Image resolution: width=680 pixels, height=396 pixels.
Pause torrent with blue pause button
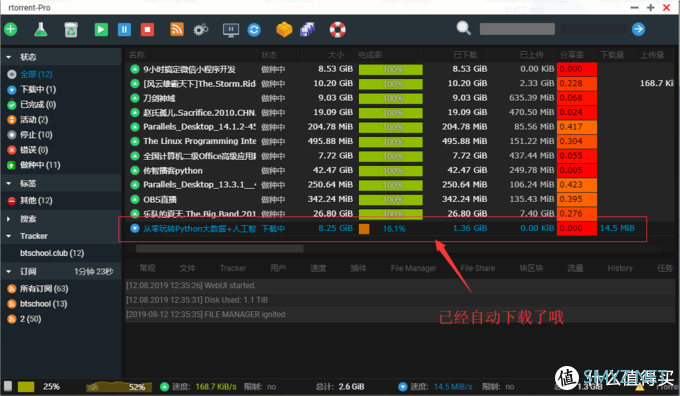click(x=124, y=29)
